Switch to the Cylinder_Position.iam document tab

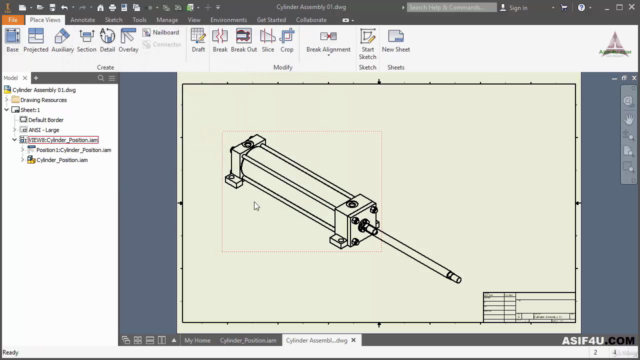(x=248, y=340)
